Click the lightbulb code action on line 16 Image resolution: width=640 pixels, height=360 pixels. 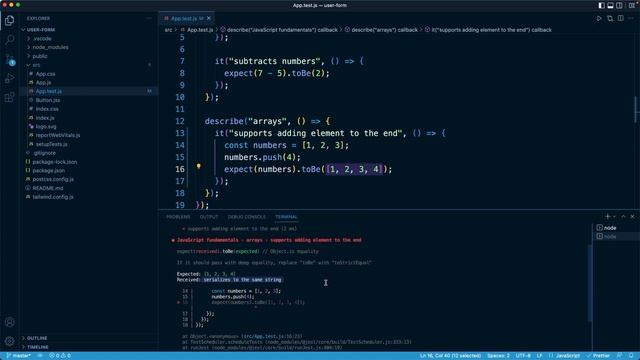199,166
